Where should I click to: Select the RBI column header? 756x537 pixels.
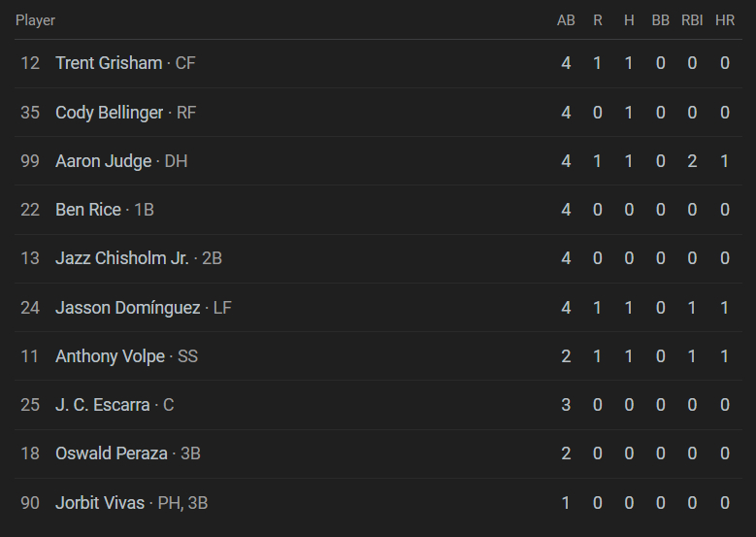point(692,20)
